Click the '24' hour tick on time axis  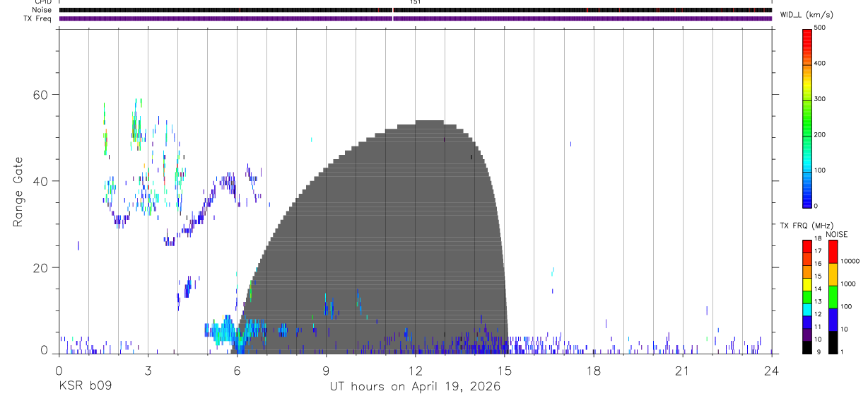coord(772,371)
